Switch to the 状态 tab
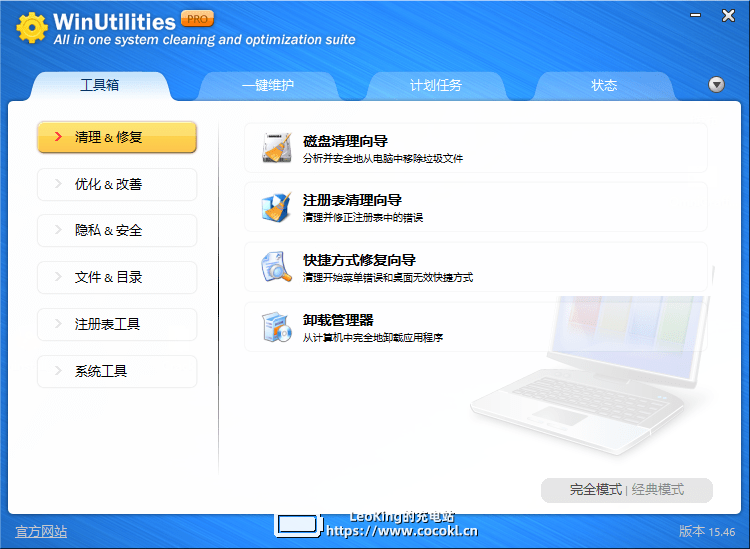The width and height of the screenshot is (750, 549). pyautogui.click(x=604, y=85)
